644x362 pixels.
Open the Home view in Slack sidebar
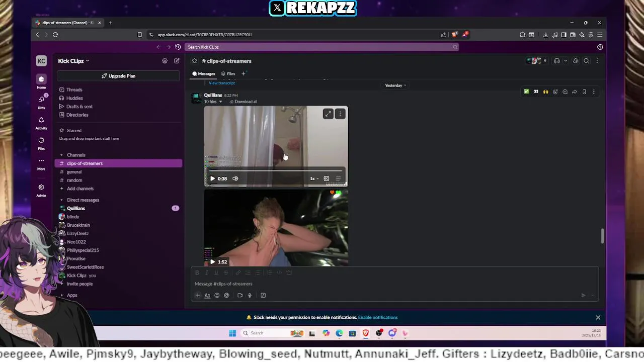tap(41, 81)
